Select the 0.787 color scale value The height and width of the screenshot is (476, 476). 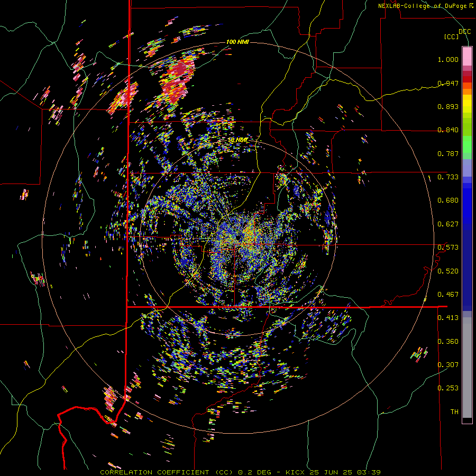click(x=448, y=153)
